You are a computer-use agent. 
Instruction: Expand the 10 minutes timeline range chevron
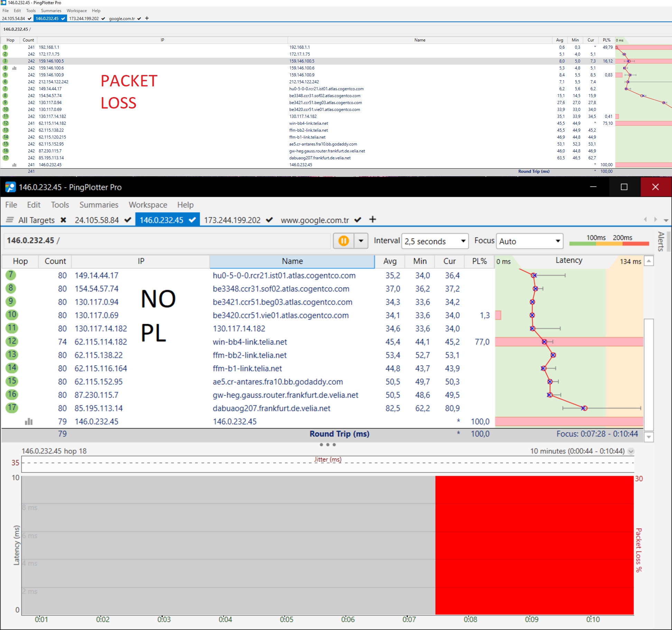coord(631,451)
